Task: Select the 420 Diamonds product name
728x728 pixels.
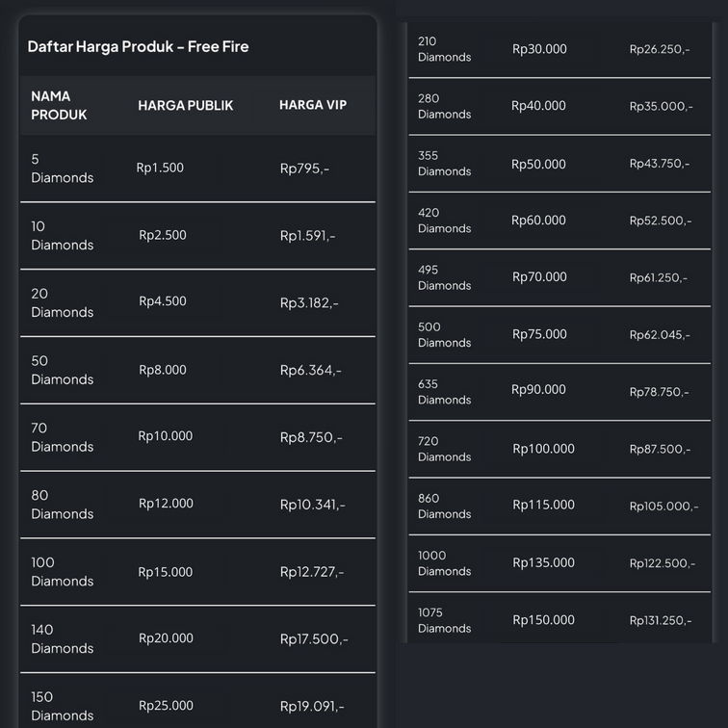Action: 444,221
